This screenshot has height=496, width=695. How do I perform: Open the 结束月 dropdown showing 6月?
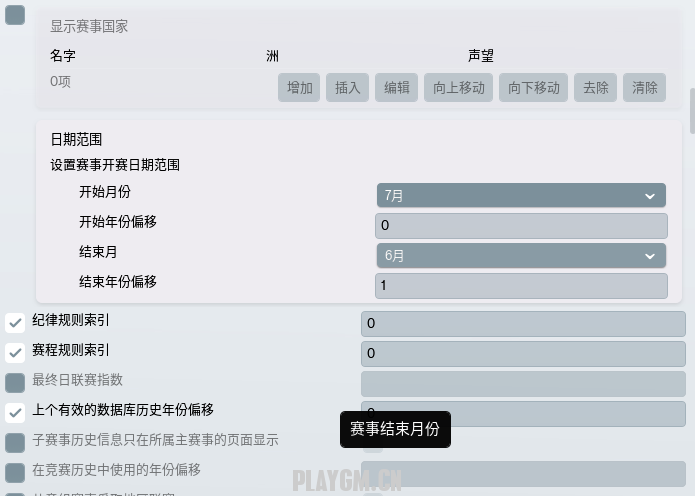(521, 255)
